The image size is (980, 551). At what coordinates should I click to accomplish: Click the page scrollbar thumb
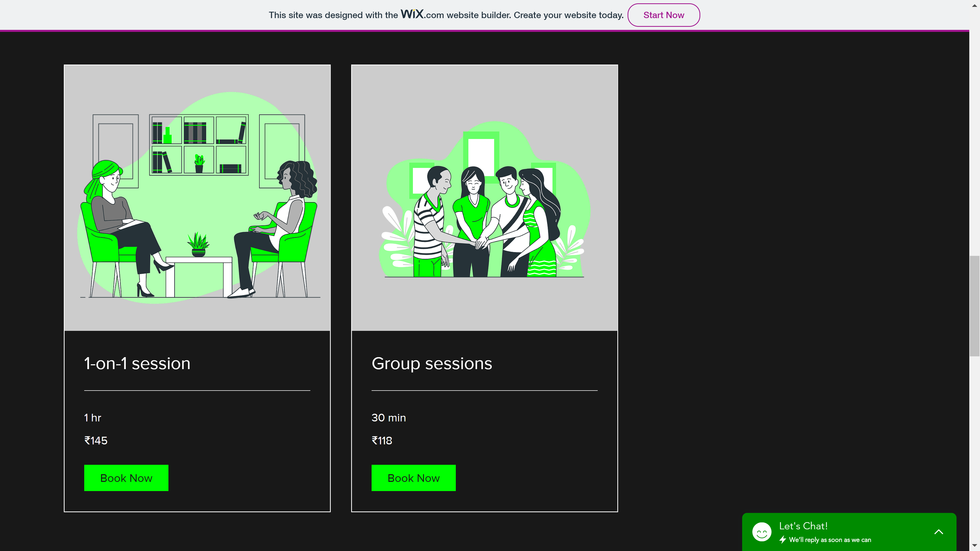pos(974,306)
